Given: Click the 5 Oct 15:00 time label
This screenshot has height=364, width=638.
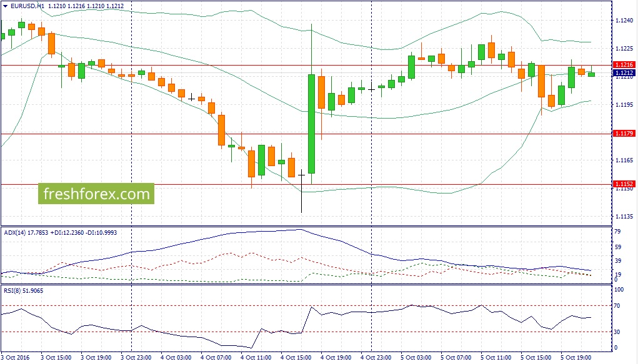Looking at the screenshot, I should 536,358.
